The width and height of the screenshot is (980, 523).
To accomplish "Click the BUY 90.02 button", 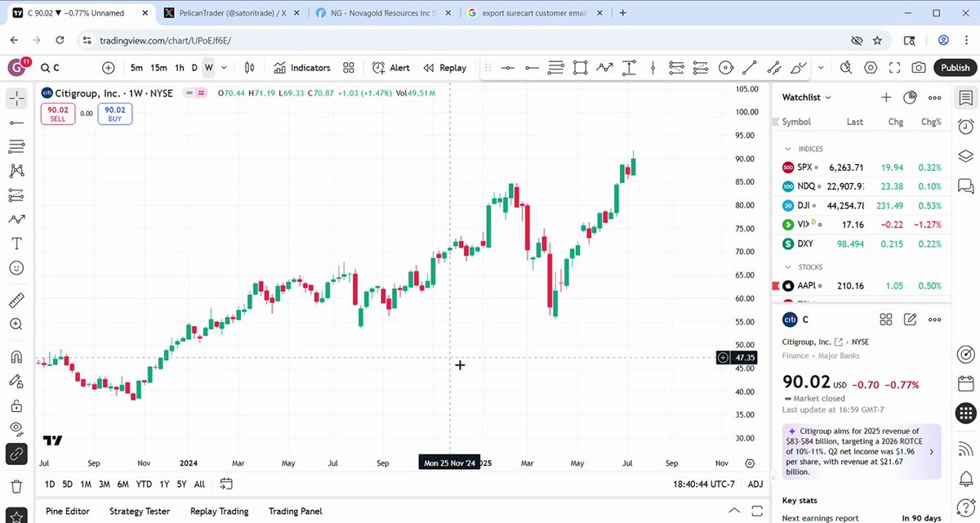I will 115,114.
